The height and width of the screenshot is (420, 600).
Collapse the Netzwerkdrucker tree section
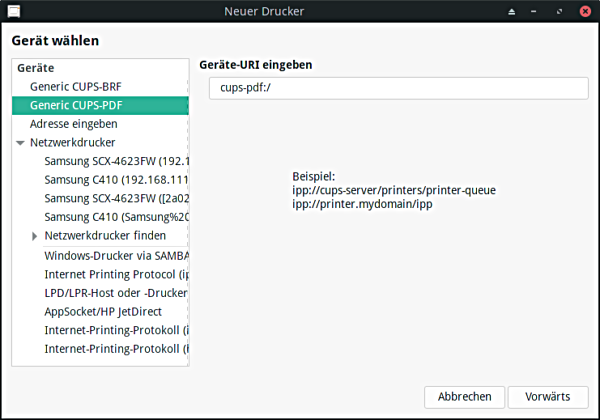pos(20,143)
